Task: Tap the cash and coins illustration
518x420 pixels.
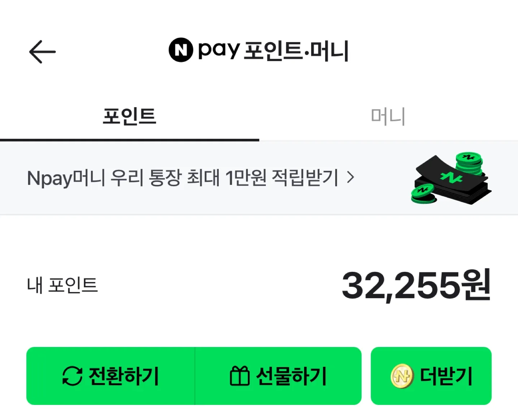Action: point(451,178)
